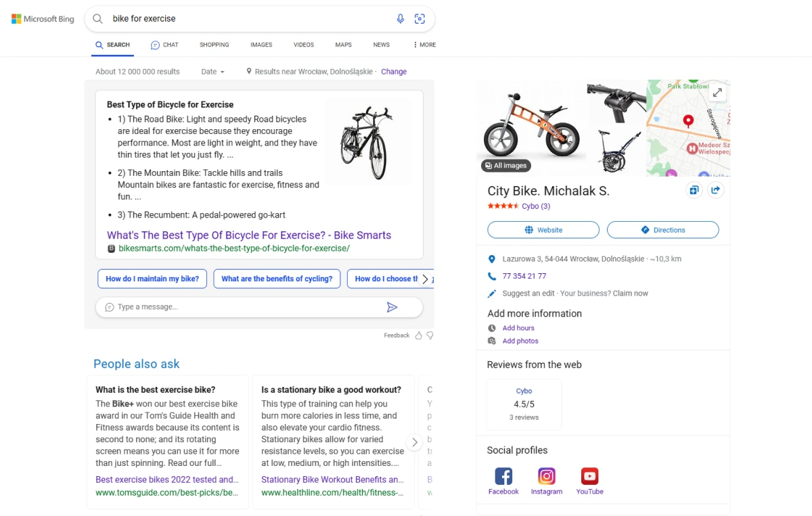Select the SEARCH tab
The width and height of the screenshot is (812, 516).
[x=113, y=45]
